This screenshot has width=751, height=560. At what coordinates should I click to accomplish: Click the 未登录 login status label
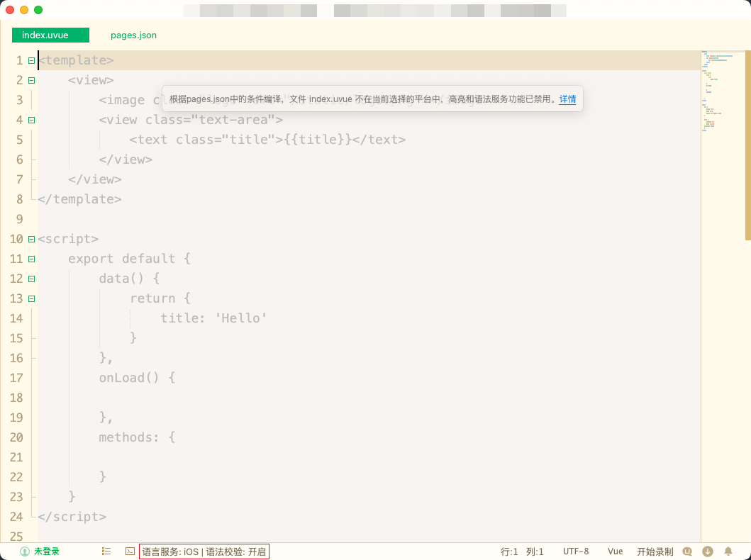(x=47, y=551)
